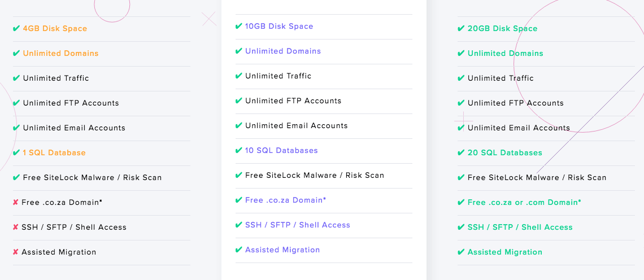Click the green Assisted Migration label
This screenshot has width=644, height=280.
(505, 252)
